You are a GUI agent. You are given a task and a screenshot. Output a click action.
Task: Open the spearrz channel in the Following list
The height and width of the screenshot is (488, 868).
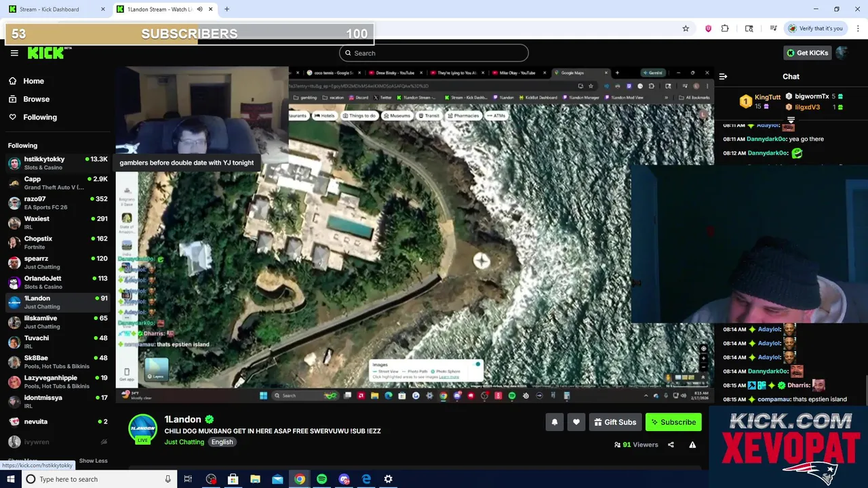(58, 262)
